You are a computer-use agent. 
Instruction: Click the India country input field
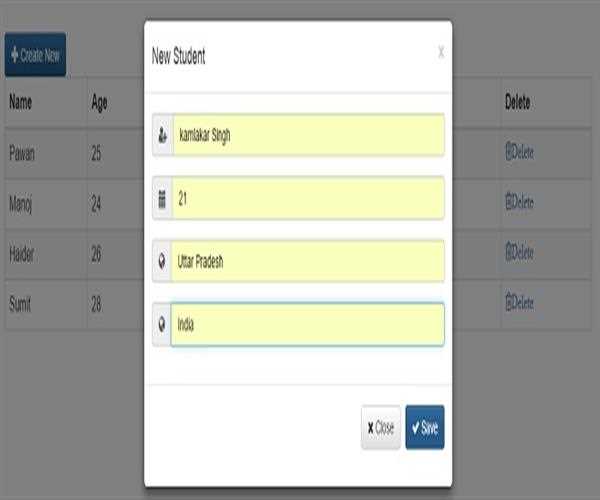coord(307,325)
